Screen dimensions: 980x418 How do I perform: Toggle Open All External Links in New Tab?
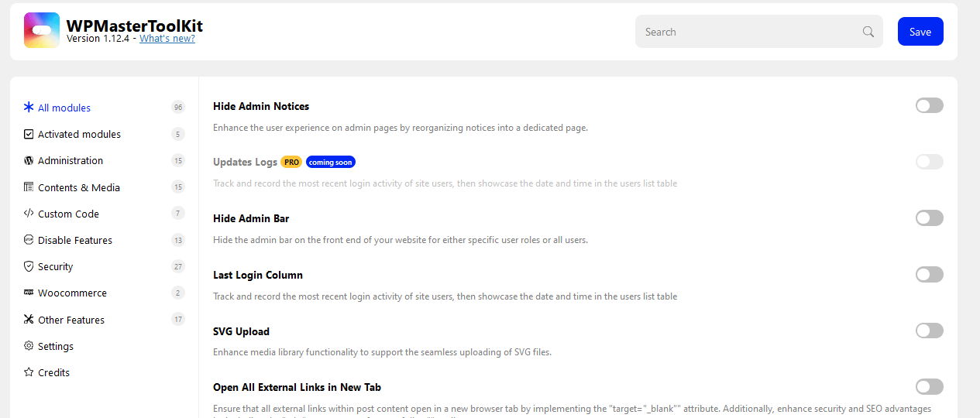929,386
